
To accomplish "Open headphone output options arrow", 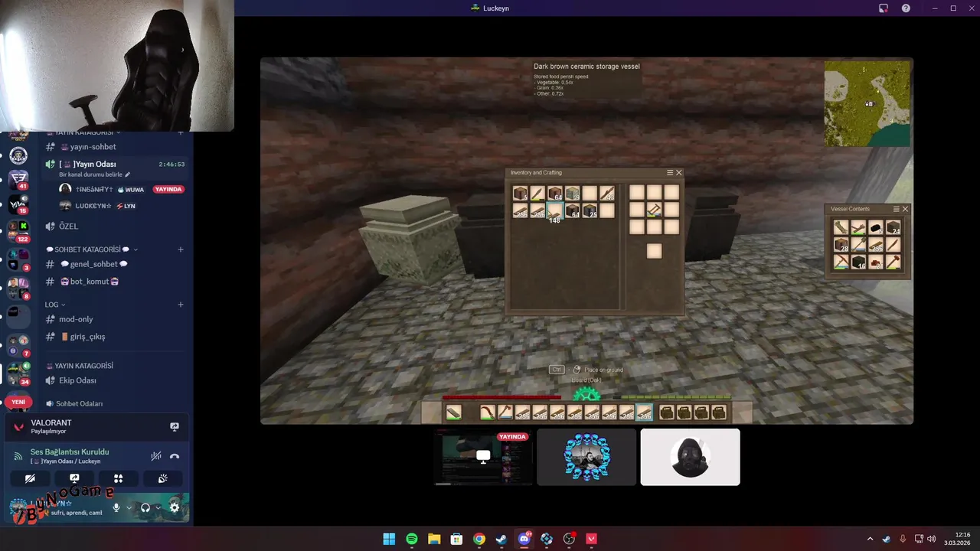I will [x=158, y=507].
